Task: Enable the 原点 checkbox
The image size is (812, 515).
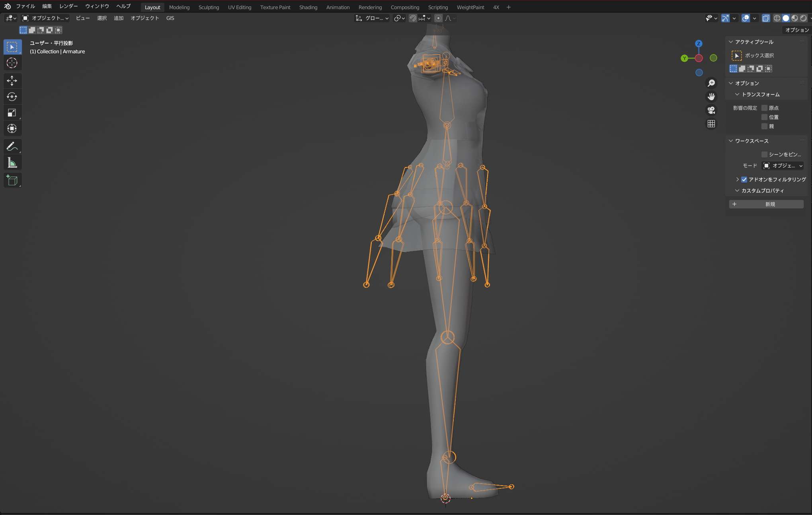Action: pyautogui.click(x=764, y=108)
